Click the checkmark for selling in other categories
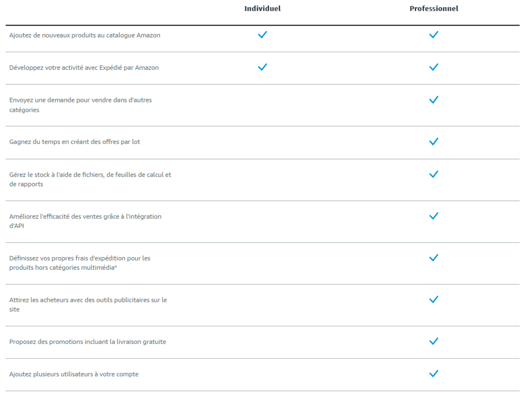 (434, 100)
